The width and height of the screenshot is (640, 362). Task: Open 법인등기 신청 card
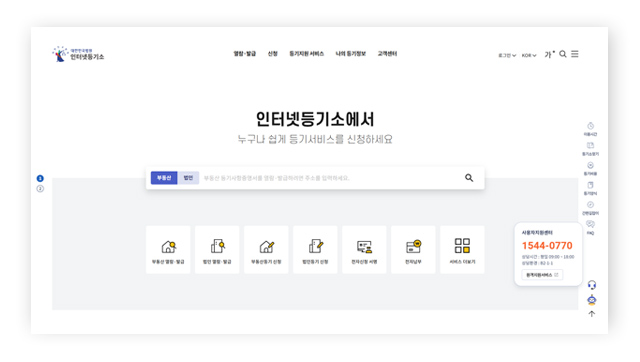pyautogui.click(x=315, y=249)
